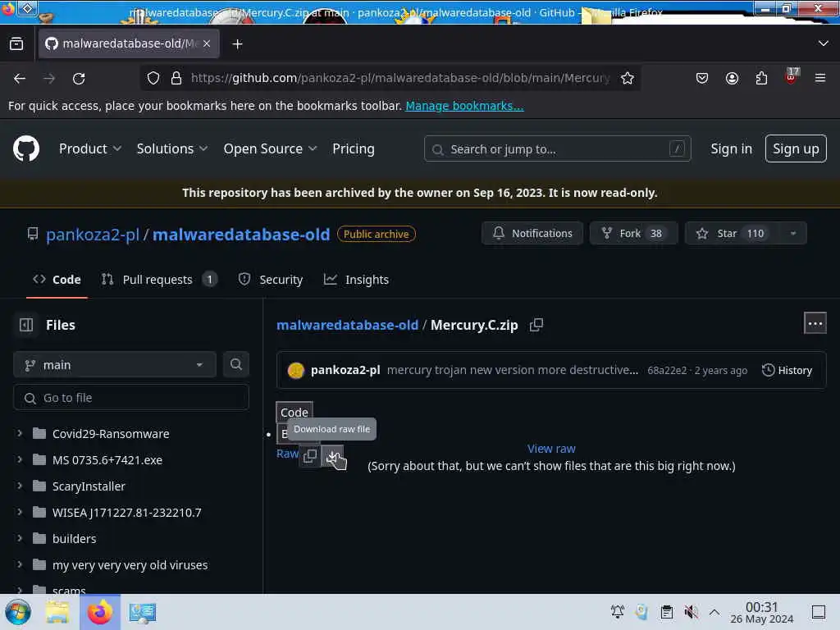
Task: Click the uBlock extension icon with badge 17
Action: click(792, 76)
